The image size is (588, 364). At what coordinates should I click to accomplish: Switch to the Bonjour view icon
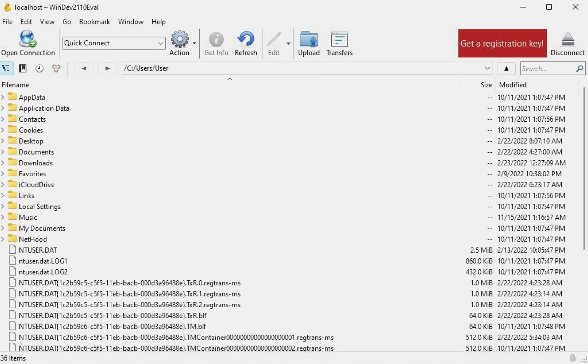pos(56,68)
